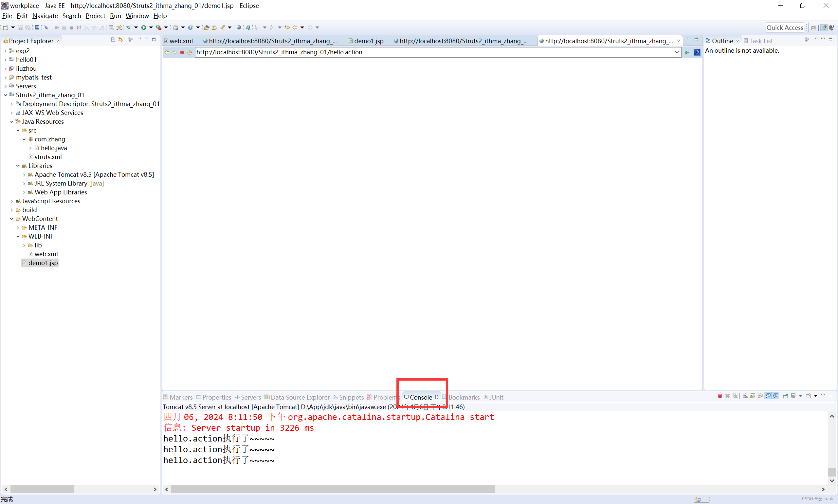Click Project Explorer horizontal scrollbar thumb
Screen dimensions: 838x504
[x=43, y=489]
